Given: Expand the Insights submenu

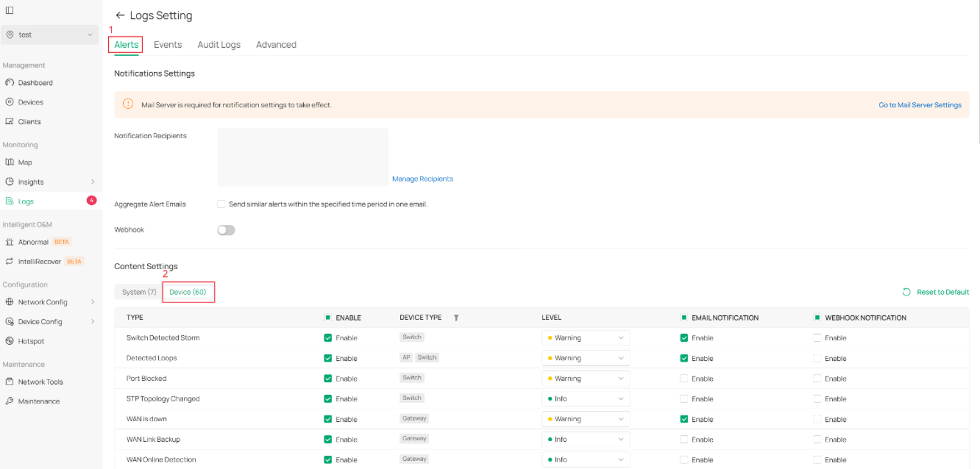Looking at the screenshot, I should [93, 181].
